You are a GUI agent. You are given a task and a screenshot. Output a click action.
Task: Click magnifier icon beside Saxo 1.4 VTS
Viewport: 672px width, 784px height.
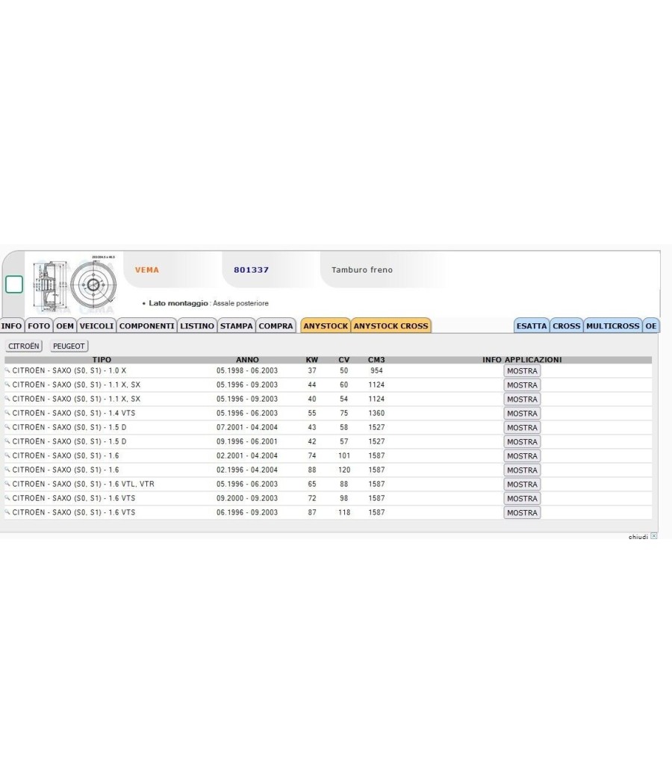tap(7, 413)
